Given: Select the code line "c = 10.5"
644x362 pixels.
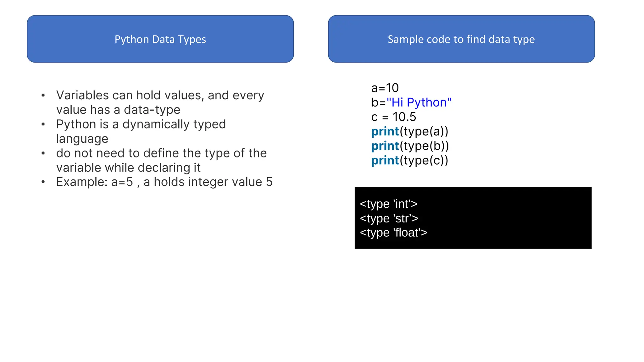Looking at the screenshot, I should [x=393, y=117].
